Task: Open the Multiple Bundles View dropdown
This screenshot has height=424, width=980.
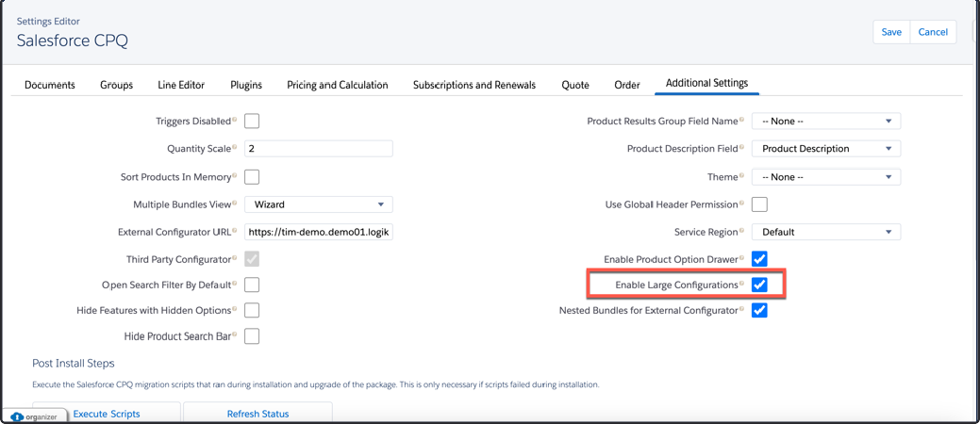Action: [319, 204]
